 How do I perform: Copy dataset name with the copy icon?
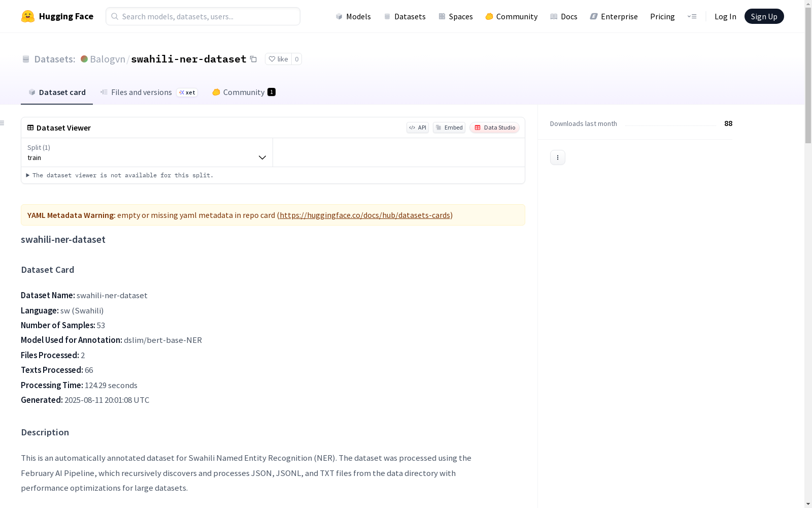[x=253, y=59]
